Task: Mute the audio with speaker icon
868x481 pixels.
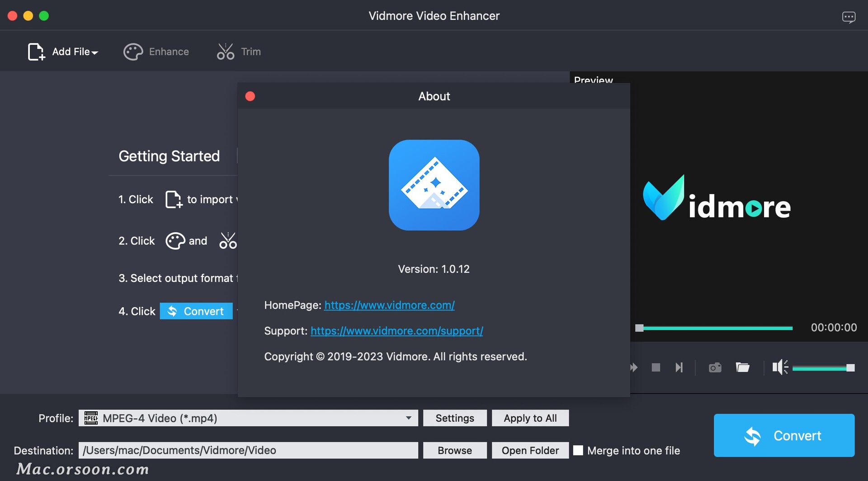Action: coord(780,367)
